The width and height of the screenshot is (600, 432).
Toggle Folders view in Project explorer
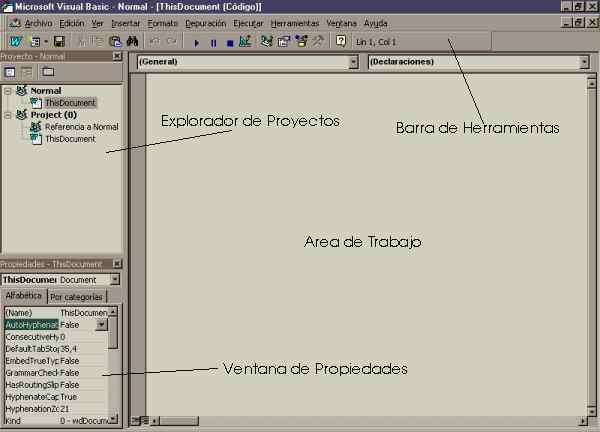[x=47, y=73]
